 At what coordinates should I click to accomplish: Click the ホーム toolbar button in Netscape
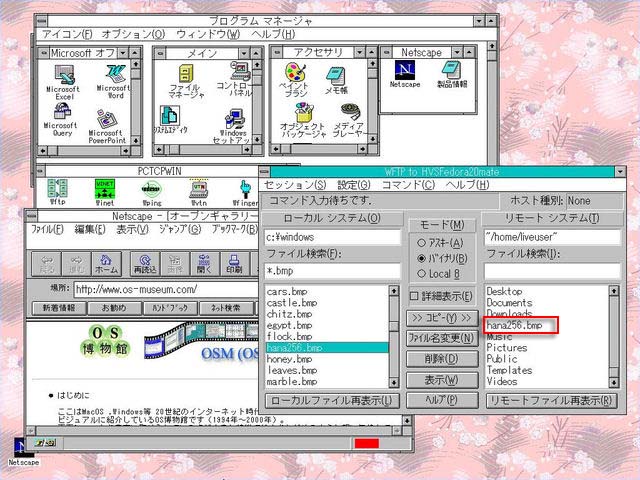(107, 264)
